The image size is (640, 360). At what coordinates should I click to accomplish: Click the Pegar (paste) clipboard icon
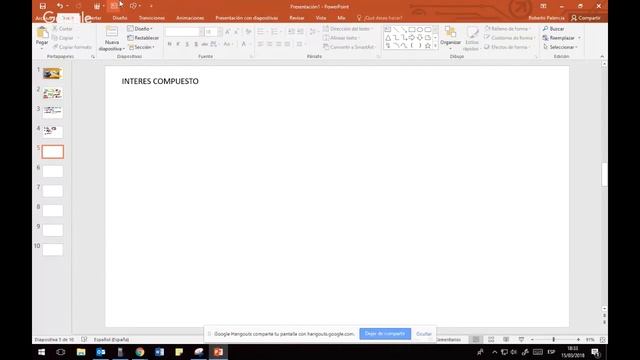pyautogui.click(x=42, y=33)
